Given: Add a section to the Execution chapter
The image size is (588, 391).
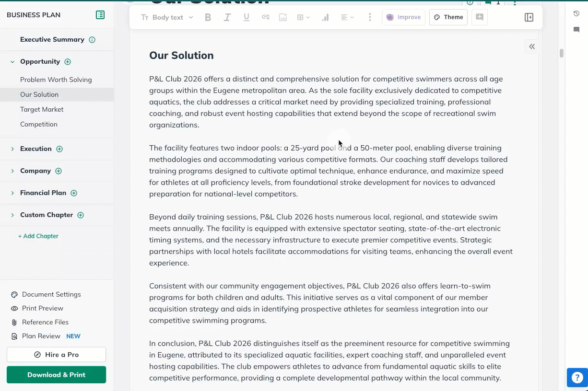Looking at the screenshot, I should pos(59,149).
